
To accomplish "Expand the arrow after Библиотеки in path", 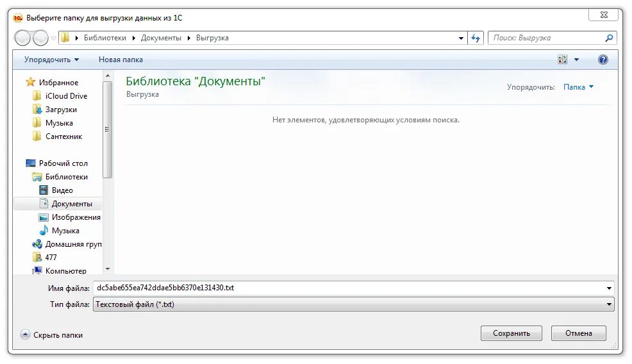I will coord(134,38).
